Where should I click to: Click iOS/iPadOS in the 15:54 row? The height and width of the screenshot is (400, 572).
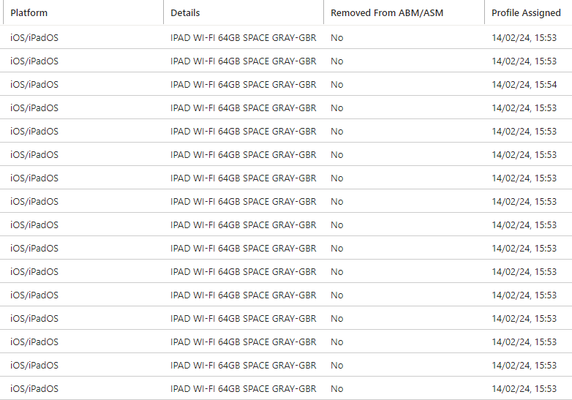[x=34, y=85]
